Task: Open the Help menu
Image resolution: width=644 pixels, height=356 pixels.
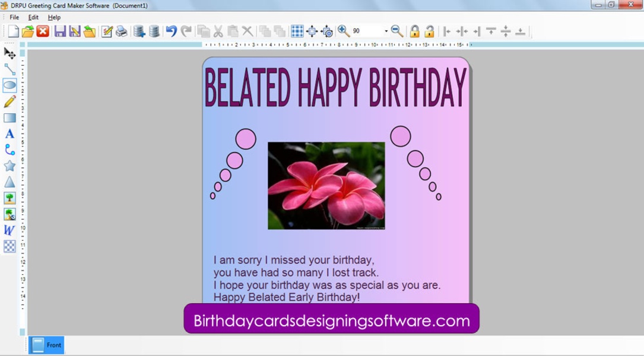Action: (x=54, y=17)
